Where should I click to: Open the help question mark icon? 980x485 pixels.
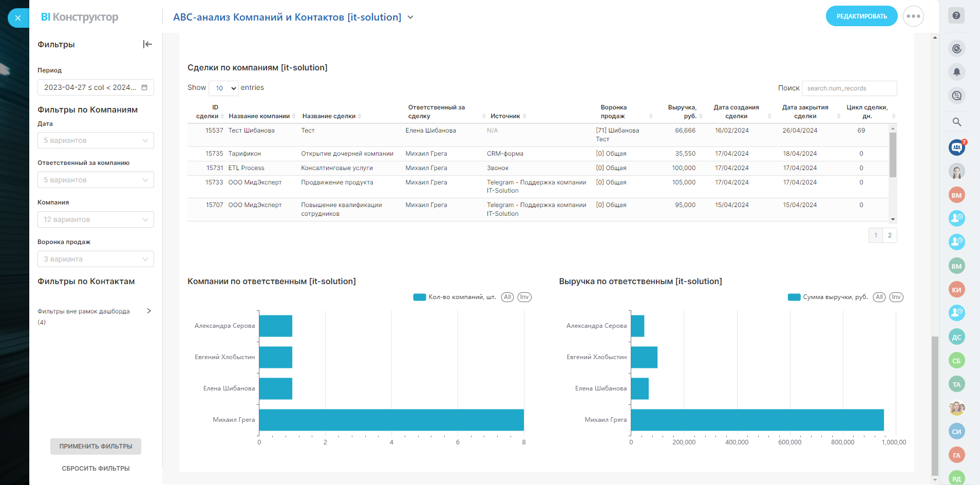956,15
